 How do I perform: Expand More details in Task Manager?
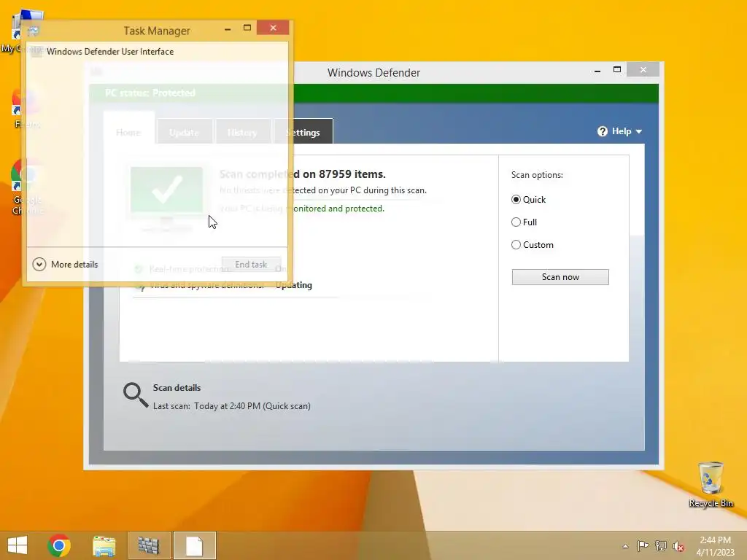pyautogui.click(x=65, y=264)
